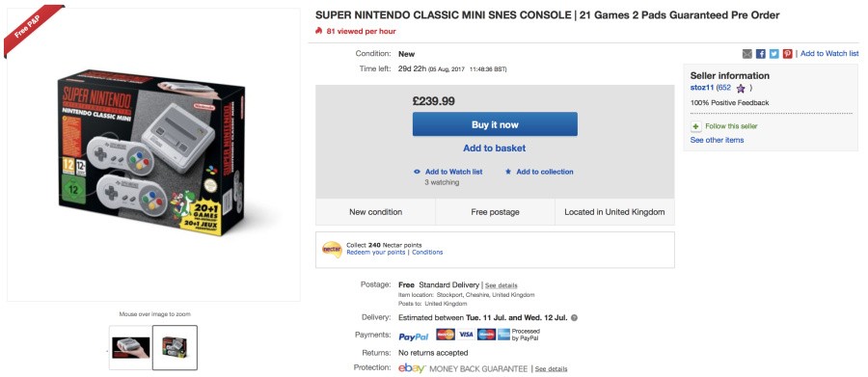Add to basket
Image resolution: width=868 pixels, height=377 pixels.
tap(495, 148)
